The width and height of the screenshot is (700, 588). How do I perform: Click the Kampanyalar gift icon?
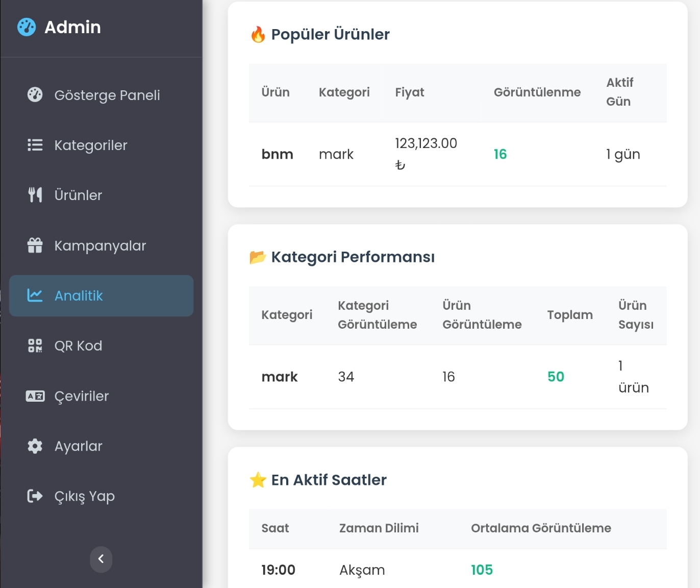(x=35, y=246)
